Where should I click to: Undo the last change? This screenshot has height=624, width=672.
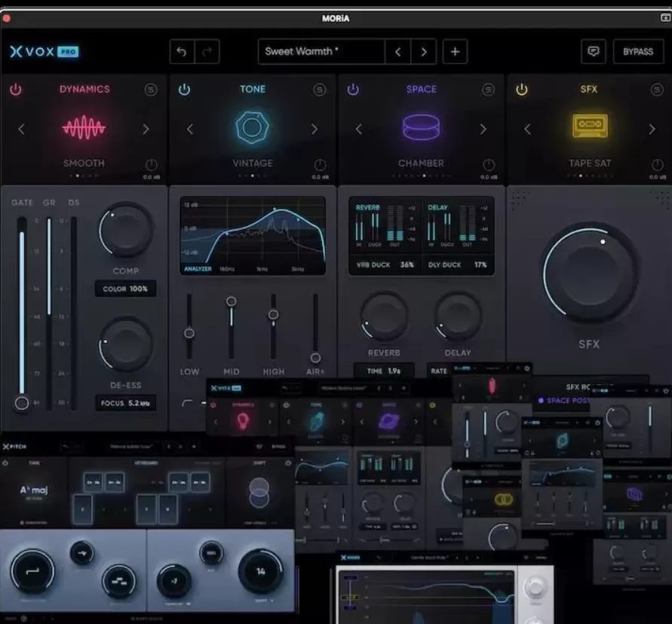182,52
